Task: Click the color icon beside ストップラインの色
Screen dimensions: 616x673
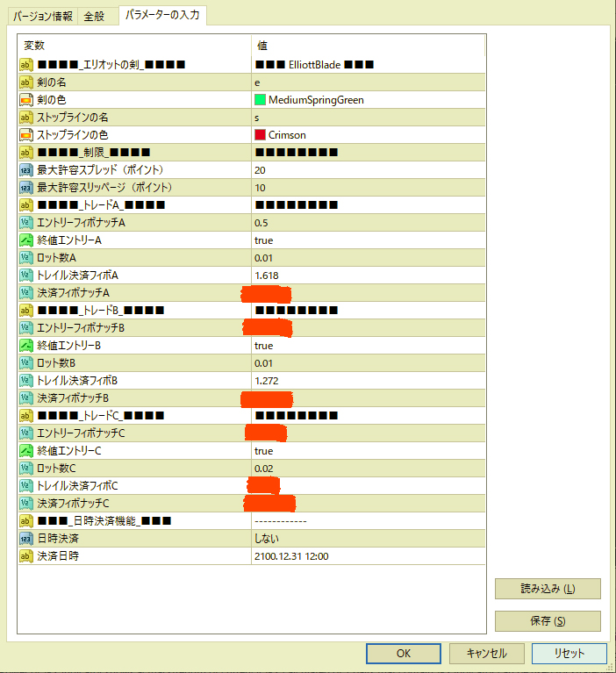Action: 25,135
